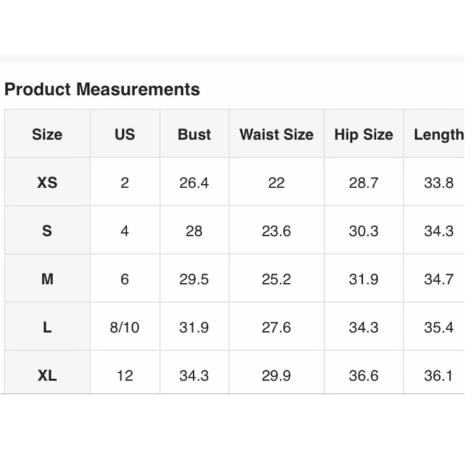Image resolution: width=476 pixels, height=476 pixels.
Task: Click the XS bust value 26.4
Action: (x=194, y=182)
